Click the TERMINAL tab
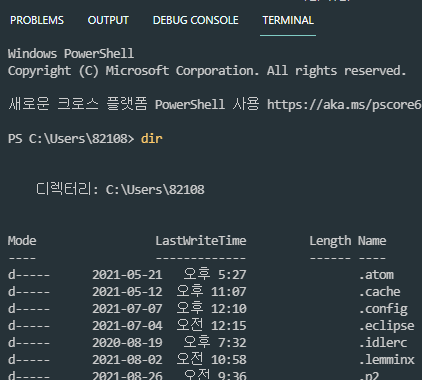This screenshot has height=380, width=422. 288,20
